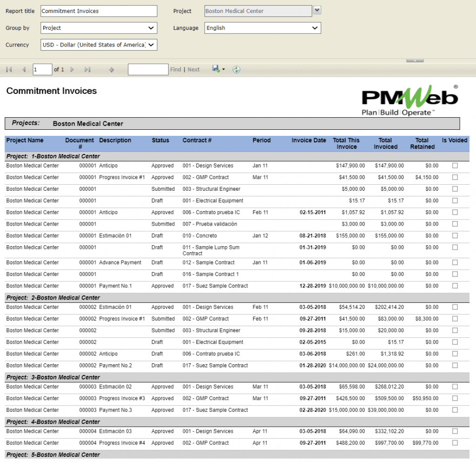Open the Currency dropdown
Screen dimensions: 476x462
(99, 45)
